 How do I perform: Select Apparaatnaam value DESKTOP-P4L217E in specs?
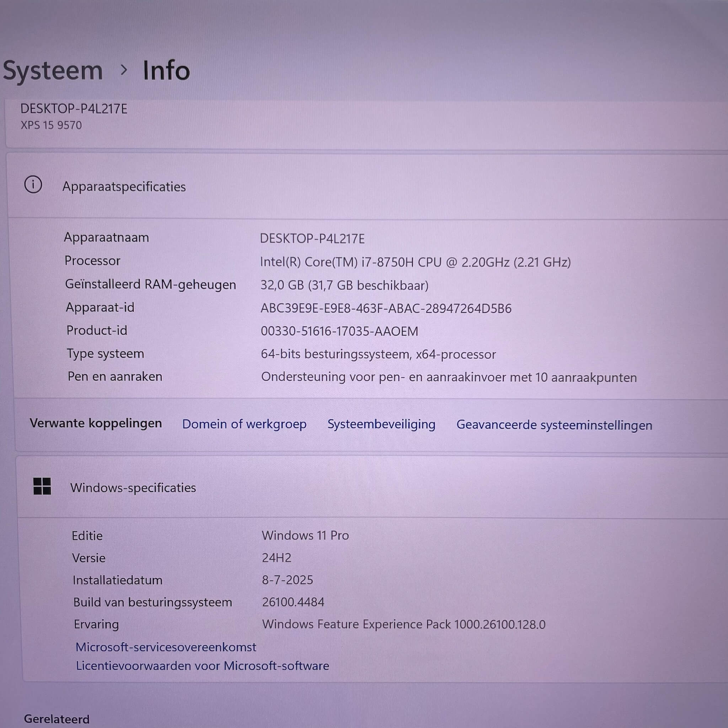(x=312, y=239)
